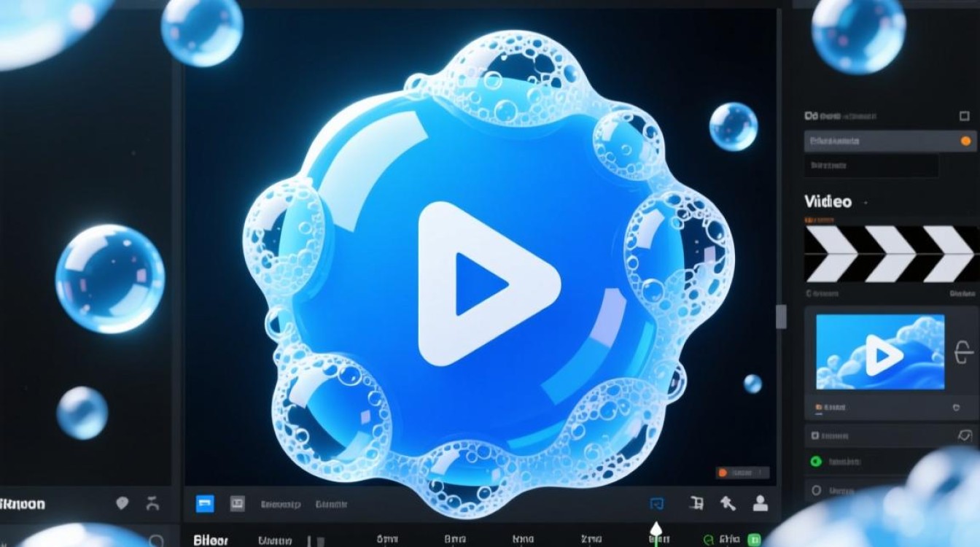Image resolution: width=980 pixels, height=547 pixels.
Task: Click the green circular icon on timeline bar
Action: click(x=709, y=540)
